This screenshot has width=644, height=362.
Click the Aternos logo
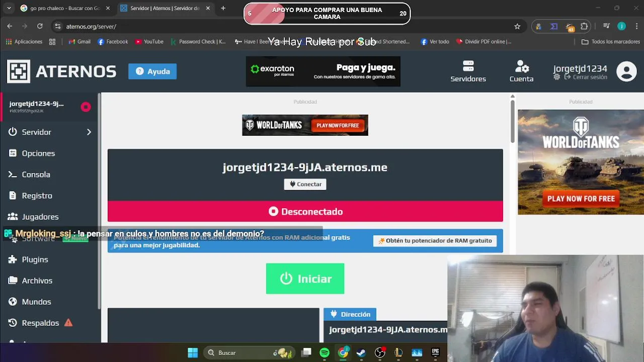click(x=61, y=71)
